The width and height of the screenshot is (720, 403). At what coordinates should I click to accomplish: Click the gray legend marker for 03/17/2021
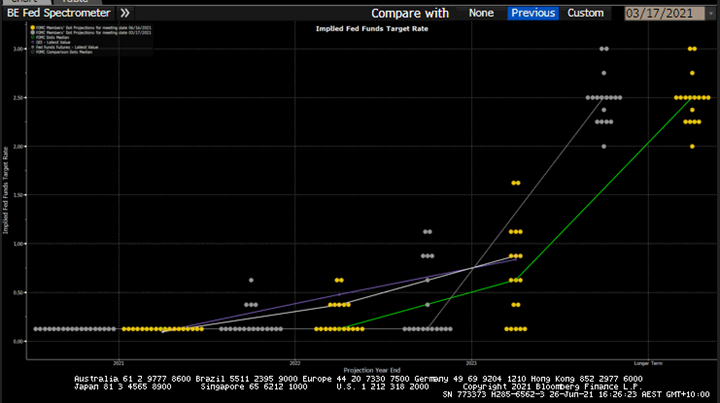[33, 33]
